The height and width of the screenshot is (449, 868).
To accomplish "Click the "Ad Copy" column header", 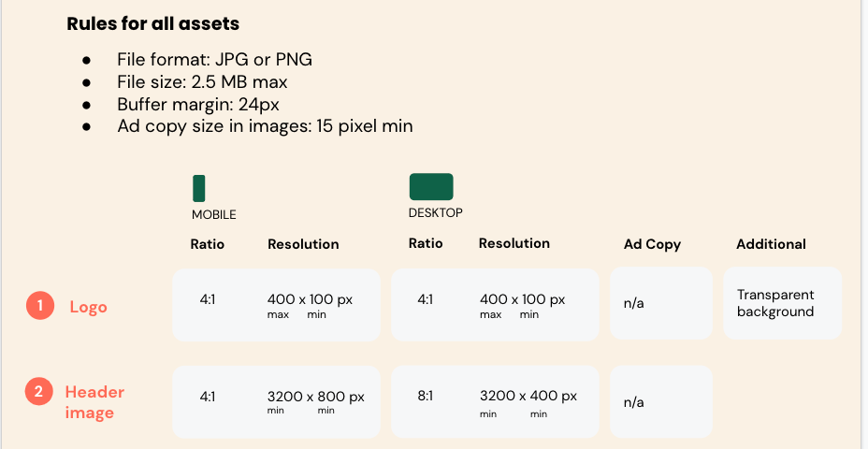I will click(x=652, y=244).
